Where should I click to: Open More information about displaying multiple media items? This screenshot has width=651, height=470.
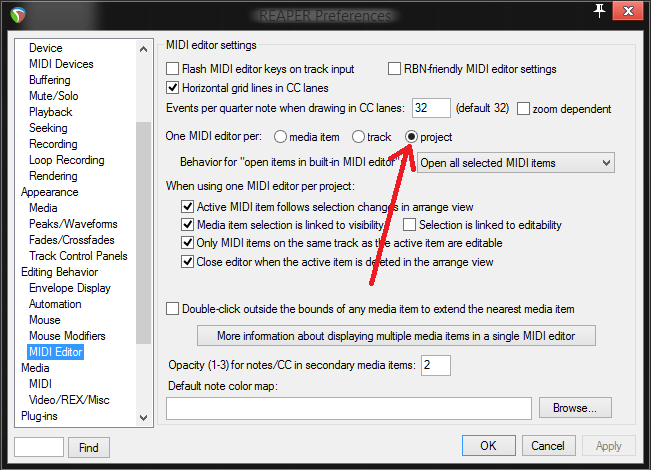pyautogui.click(x=396, y=335)
